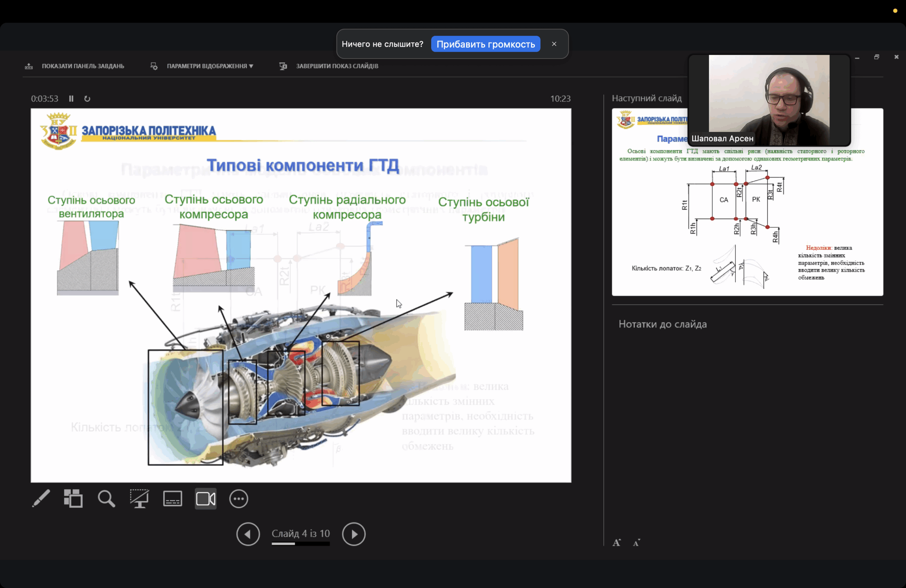
Task: Pause the presentation timer
Action: click(71, 99)
